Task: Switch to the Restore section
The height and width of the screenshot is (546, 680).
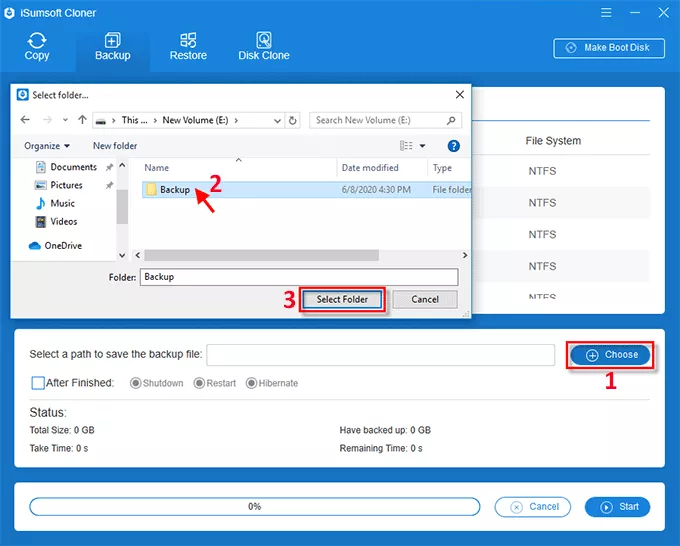Action: [x=188, y=46]
